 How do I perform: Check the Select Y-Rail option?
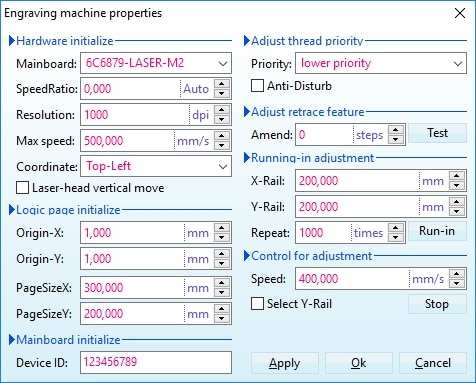(257, 304)
